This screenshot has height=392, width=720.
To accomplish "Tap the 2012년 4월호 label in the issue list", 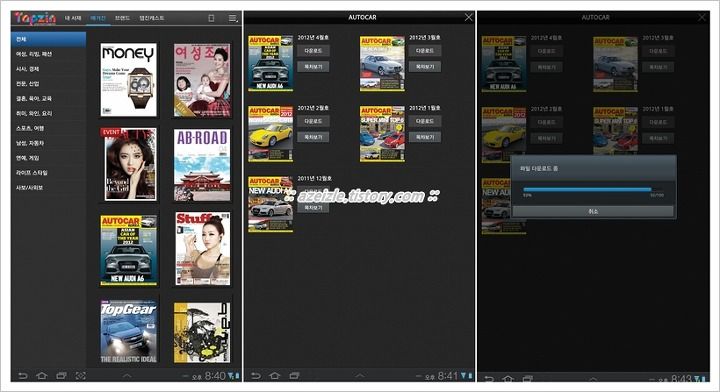I will [313, 37].
